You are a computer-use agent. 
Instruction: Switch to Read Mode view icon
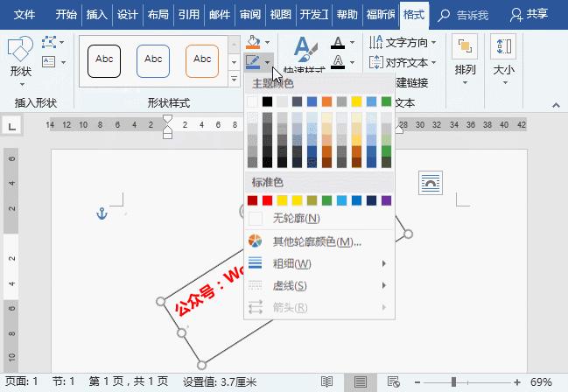point(326,381)
